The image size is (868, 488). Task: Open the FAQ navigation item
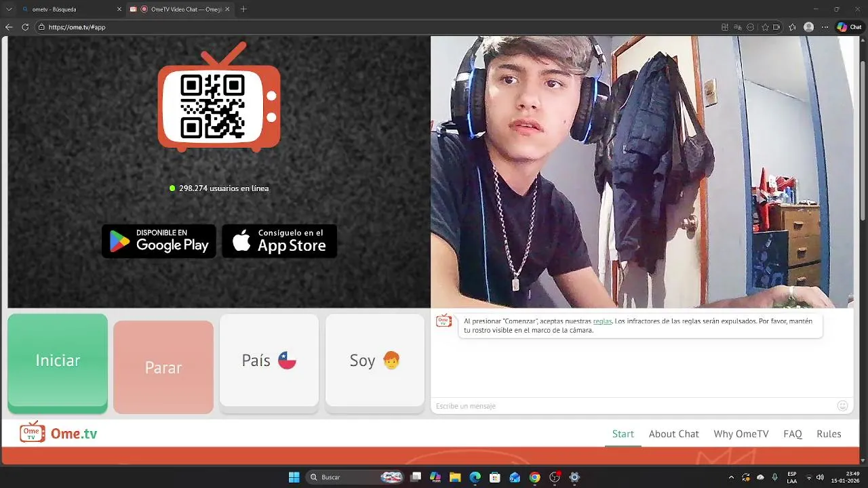[x=793, y=434]
